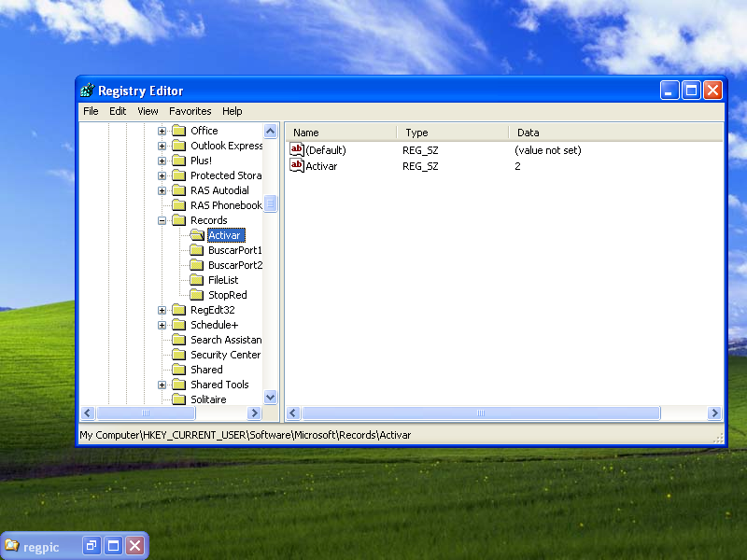
Task: Select the Solitaire folder icon
Action: coord(178,399)
